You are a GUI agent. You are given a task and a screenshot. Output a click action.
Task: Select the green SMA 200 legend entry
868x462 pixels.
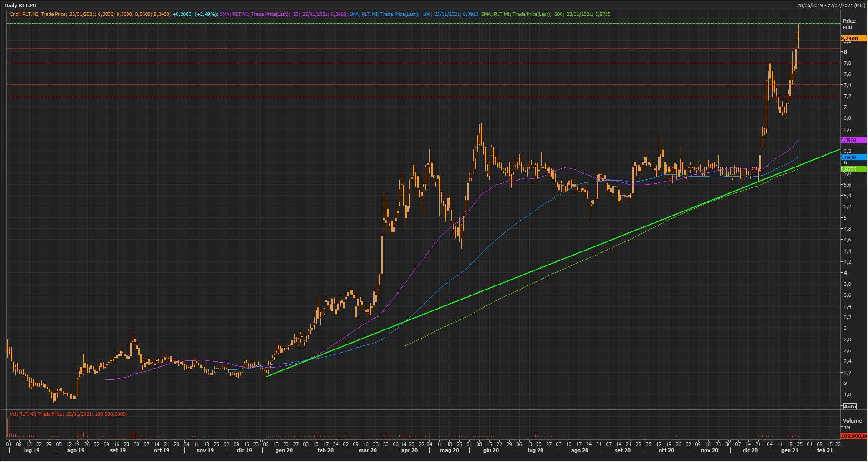pos(546,14)
